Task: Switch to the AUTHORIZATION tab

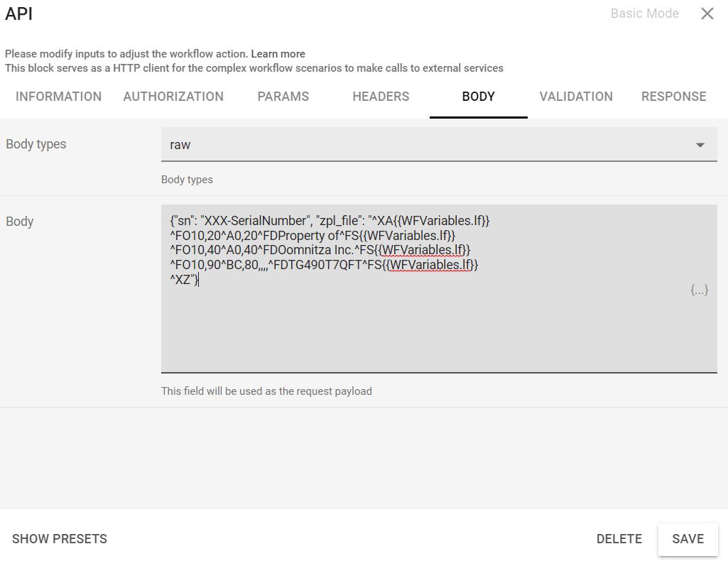Action: click(x=173, y=97)
